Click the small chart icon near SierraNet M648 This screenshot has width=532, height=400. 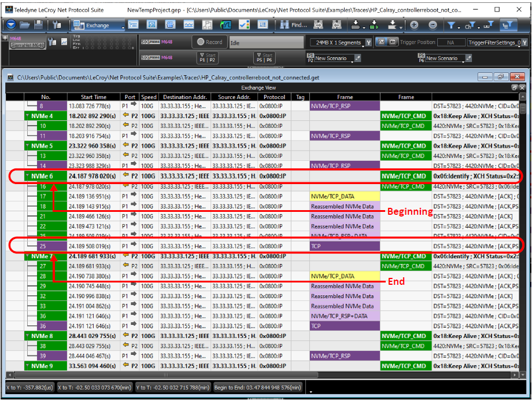tap(64, 42)
